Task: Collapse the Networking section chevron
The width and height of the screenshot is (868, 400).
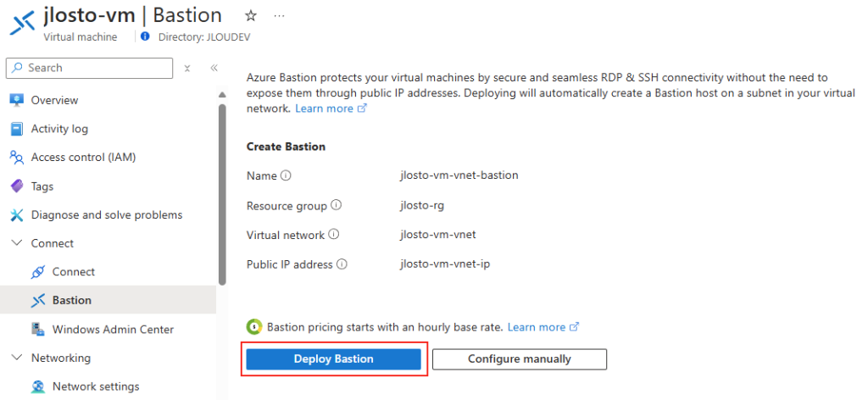Action: click(x=17, y=358)
